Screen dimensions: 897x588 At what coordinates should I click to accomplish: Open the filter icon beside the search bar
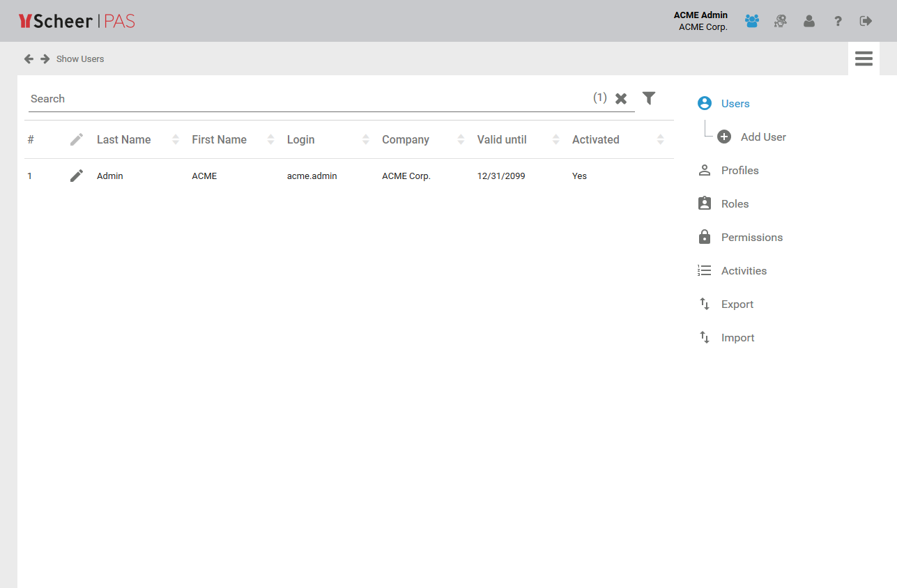649,98
